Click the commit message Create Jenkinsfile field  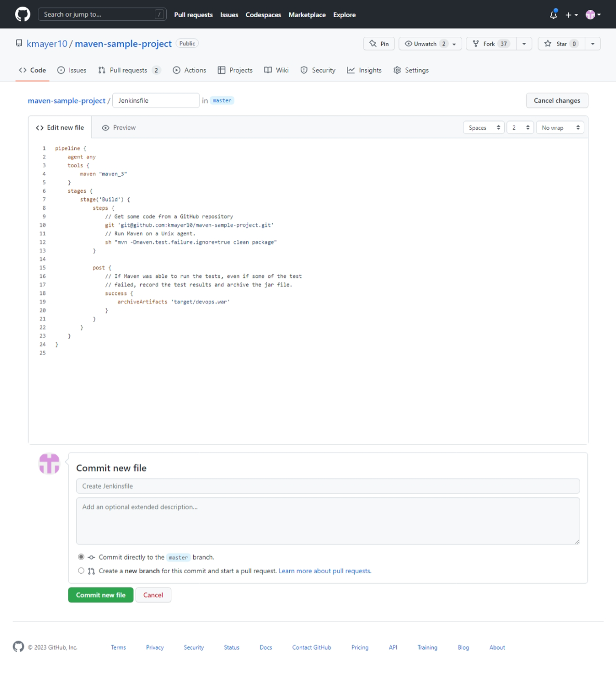(x=328, y=486)
